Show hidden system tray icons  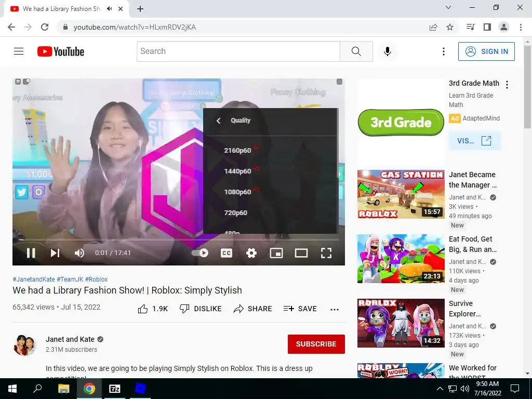440,389
